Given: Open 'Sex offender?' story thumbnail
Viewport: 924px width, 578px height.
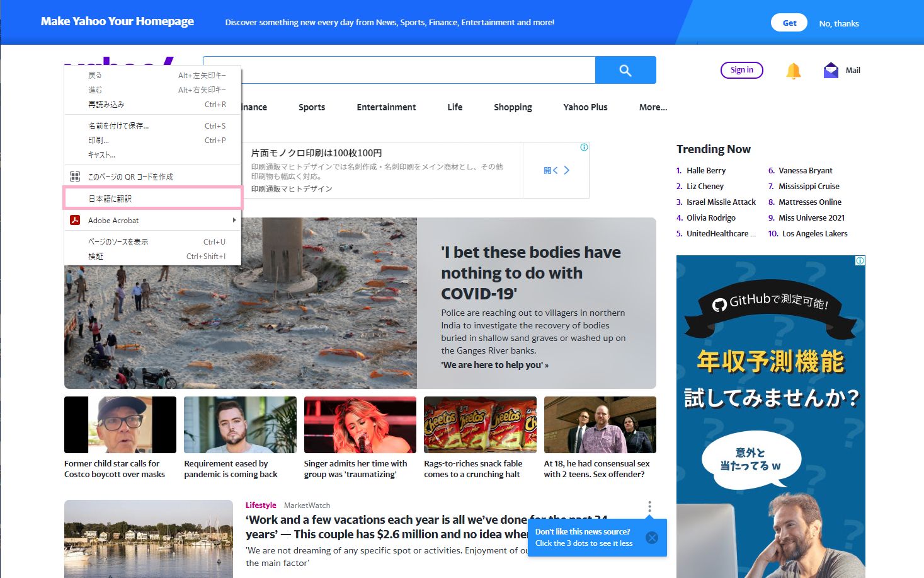Looking at the screenshot, I should (600, 425).
